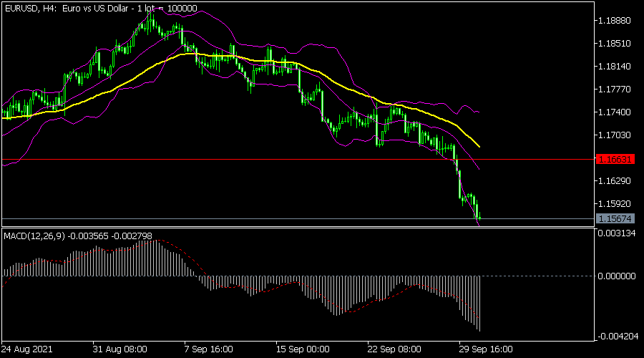Click the 1.18510 price axis value
This screenshot has height=358, width=644.
pos(615,43)
